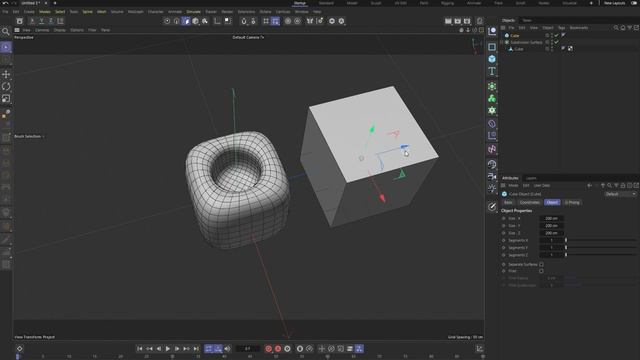
Task: Click the Attributes panel lock icon
Action: coord(623,185)
